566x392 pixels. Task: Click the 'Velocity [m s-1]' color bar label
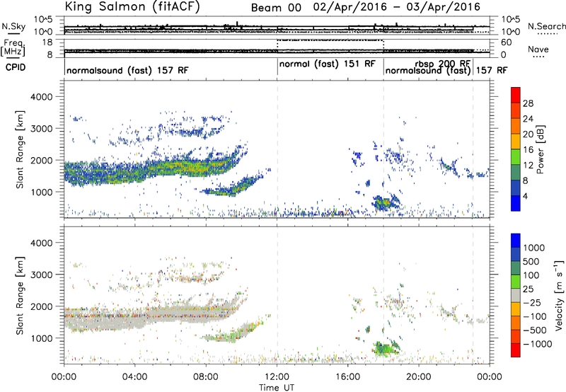(559, 295)
